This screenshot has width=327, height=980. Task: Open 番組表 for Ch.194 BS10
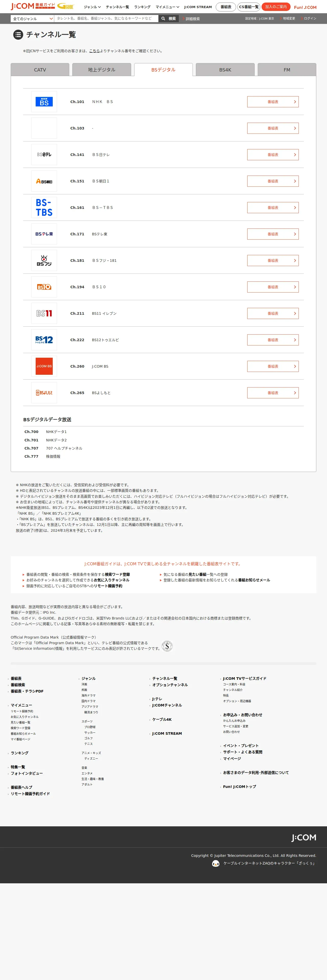[x=273, y=287]
